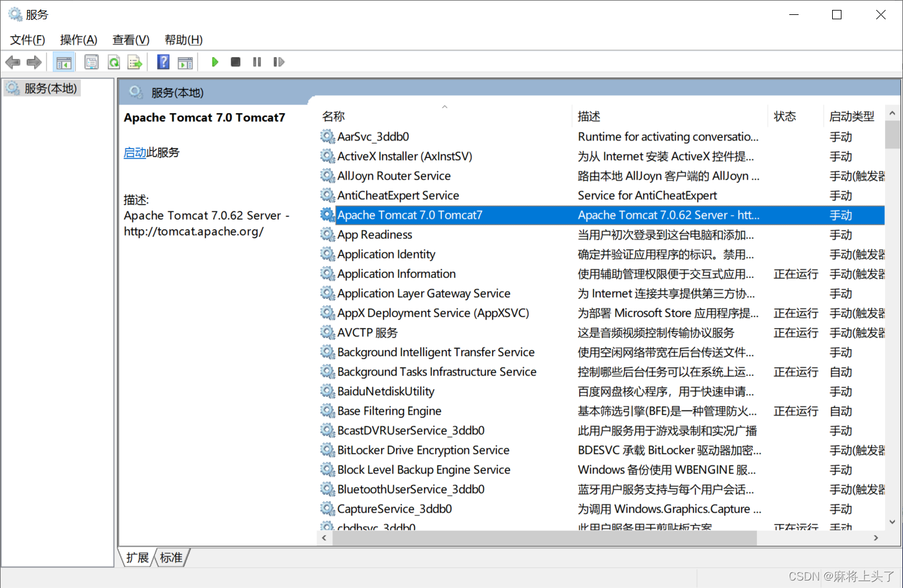Screen dimensions: 903x588
Task: Click the Apache Tomcat 7.0.62 Server description cell
Action: click(x=669, y=215)
